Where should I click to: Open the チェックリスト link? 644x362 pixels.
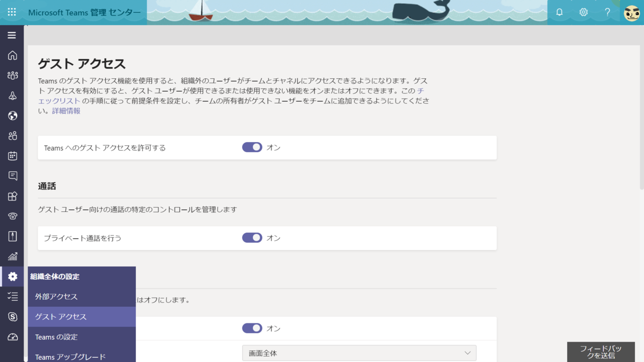coord(60,101)
